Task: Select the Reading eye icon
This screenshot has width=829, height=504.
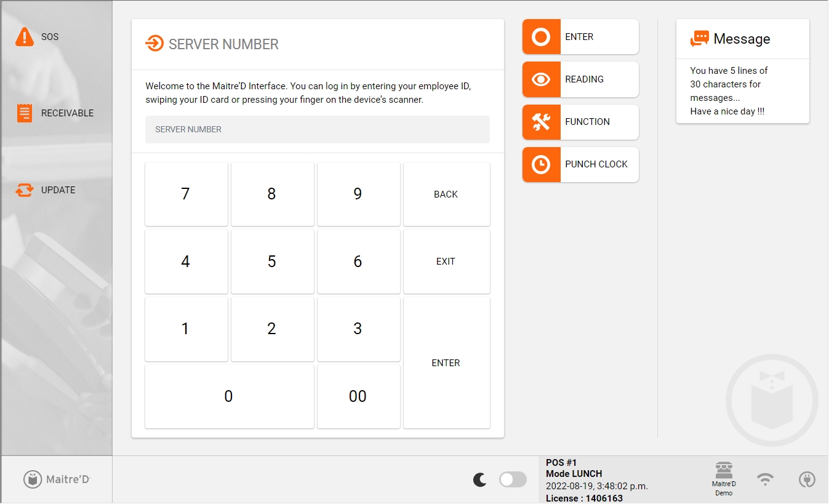Action: pyautogui.click(x=541, y=79)
